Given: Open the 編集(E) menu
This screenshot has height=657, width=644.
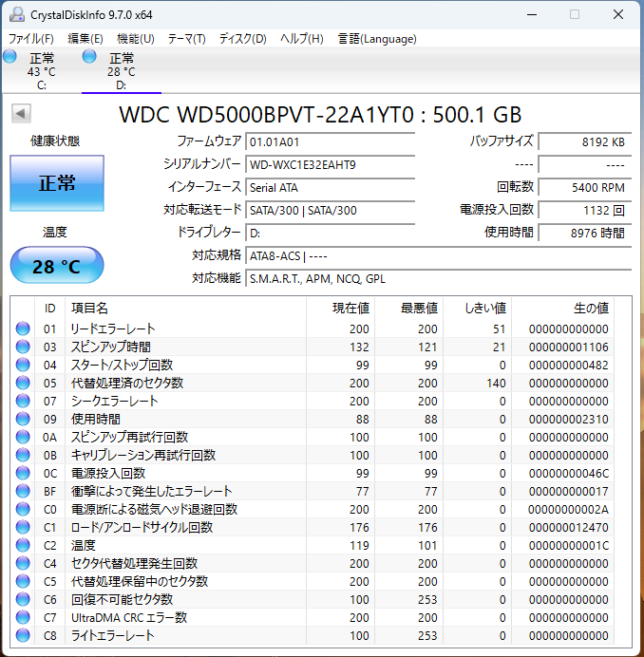Looking at the screenshot, I should tap(85, 39).
